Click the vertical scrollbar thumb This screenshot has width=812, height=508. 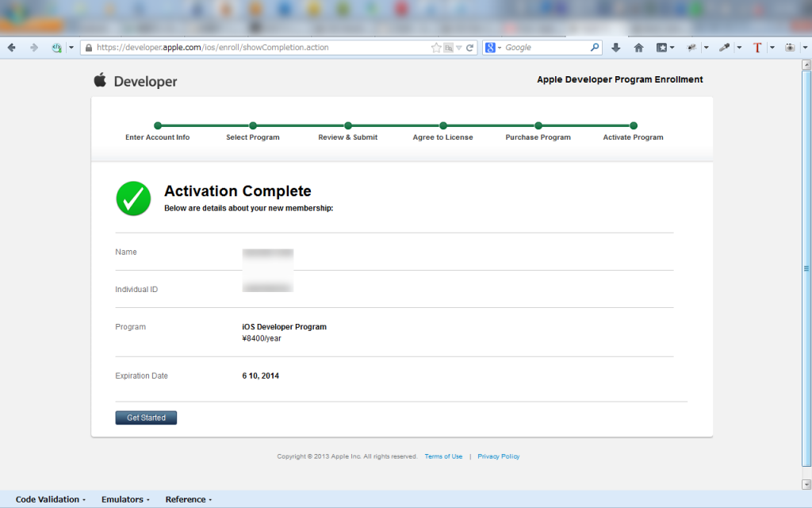point(806,268)
